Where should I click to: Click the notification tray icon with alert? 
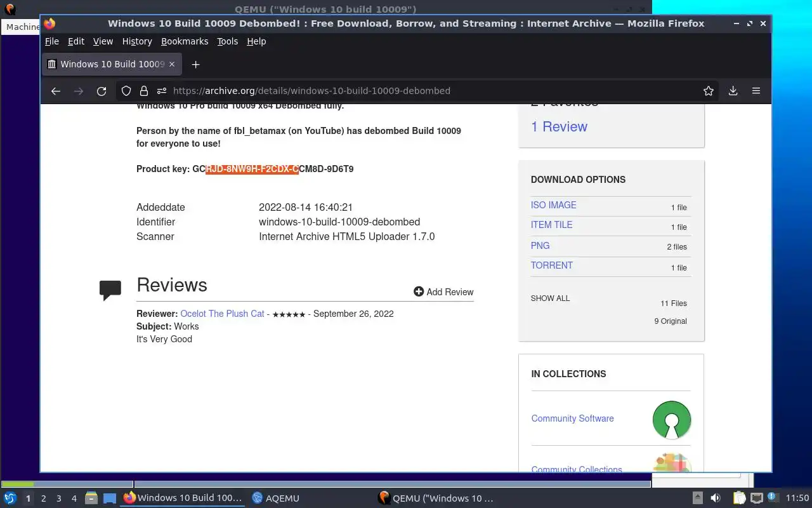[772, 498]
